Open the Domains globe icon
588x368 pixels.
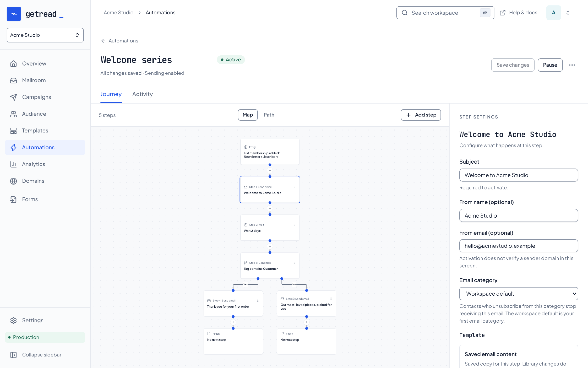(13, 181)
